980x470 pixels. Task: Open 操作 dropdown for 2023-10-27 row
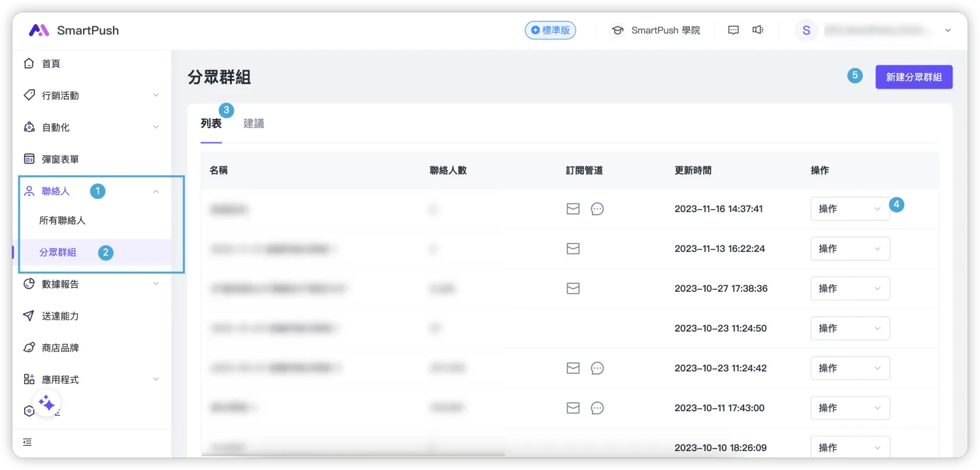pyautogui.click(x=849, y=289)
